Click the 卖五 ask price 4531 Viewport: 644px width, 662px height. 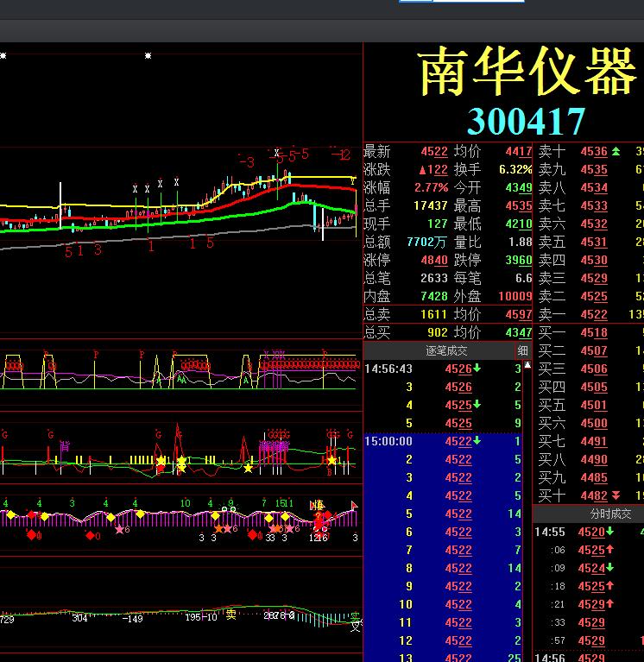(594, 242)
